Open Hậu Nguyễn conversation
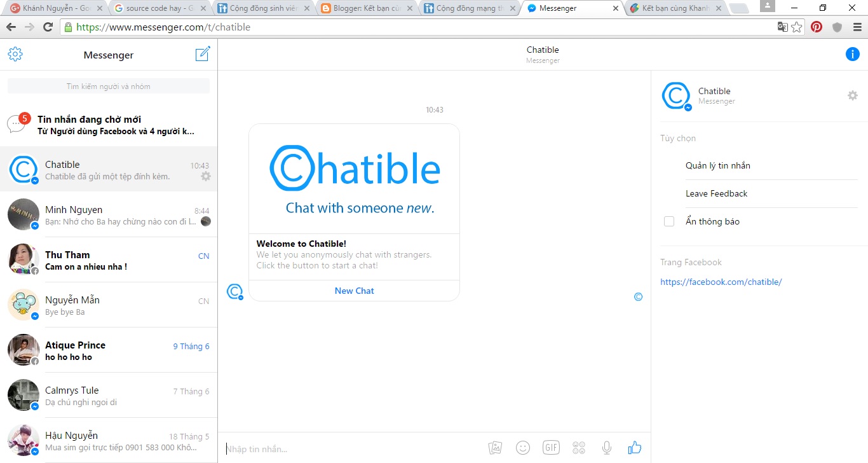This screenshot has height=463, width=868. point(109,440)
